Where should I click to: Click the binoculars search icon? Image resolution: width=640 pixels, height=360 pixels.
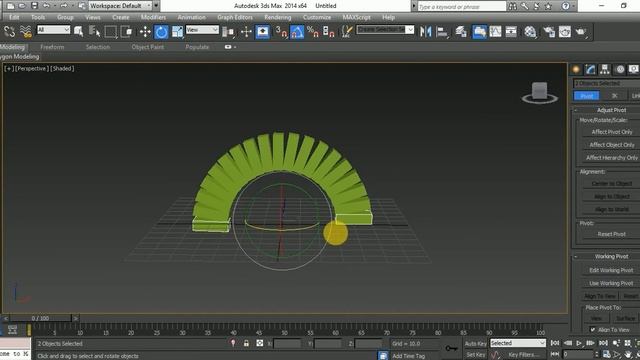(x=512, y=6)
